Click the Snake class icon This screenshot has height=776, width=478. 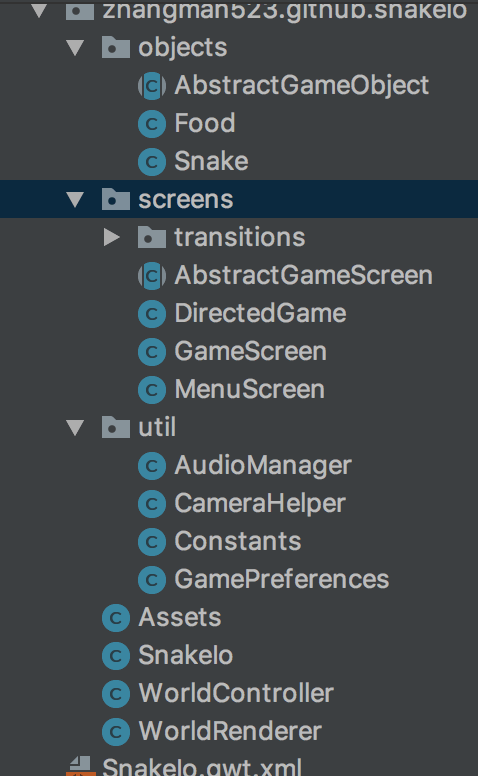pos(152,162)
